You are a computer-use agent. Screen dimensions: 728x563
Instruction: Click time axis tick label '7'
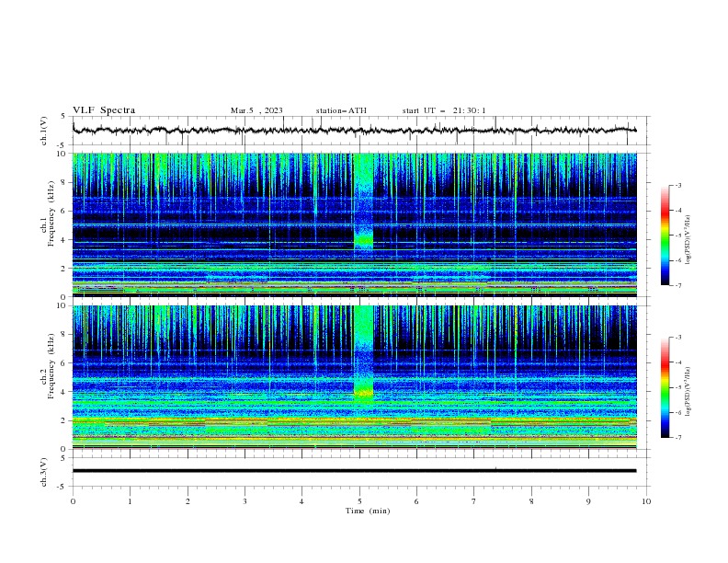pyautogui.click(x=474, y=501)
